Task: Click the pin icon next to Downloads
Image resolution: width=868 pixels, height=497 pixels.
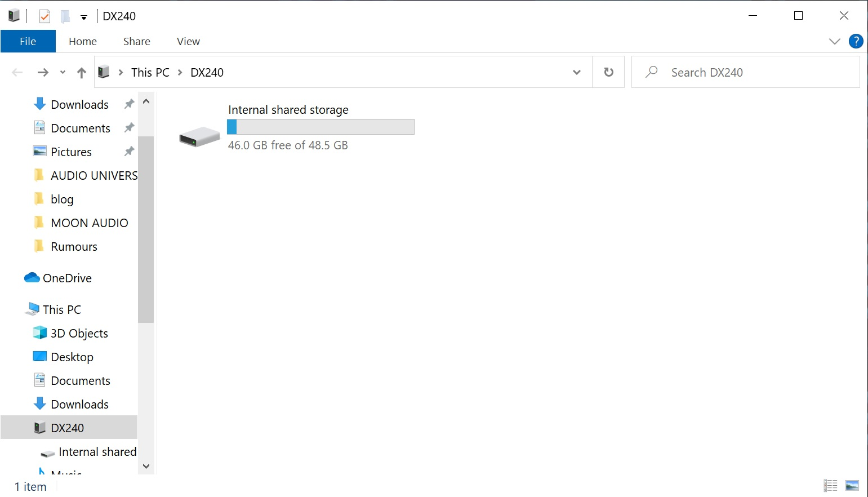Action: [129, 104]
